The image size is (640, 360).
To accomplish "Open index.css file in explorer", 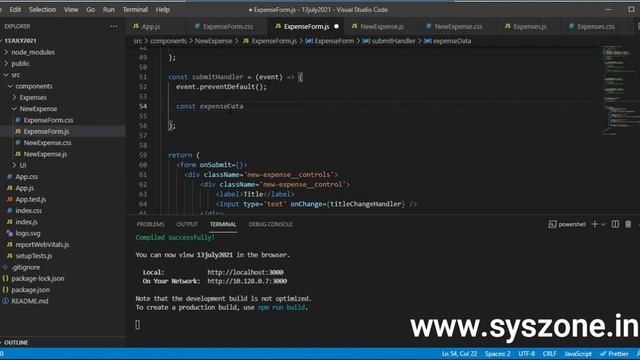I will click(x=29, y=211).
